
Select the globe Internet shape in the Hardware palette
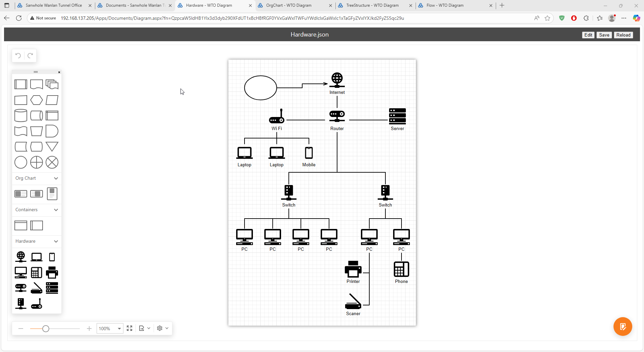click(x=21, y=257)
